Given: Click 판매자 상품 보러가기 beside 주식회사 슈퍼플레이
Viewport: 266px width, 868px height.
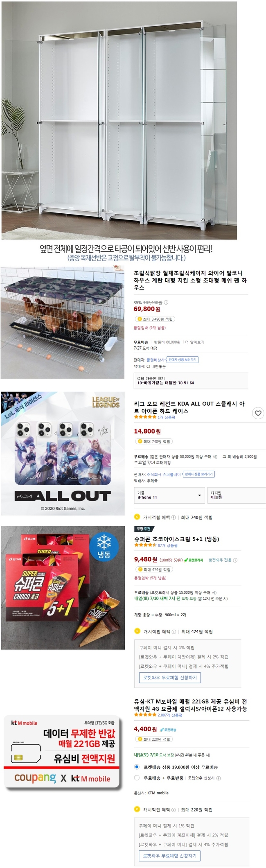Looking at the screenshot, I should tap(198, 474).
